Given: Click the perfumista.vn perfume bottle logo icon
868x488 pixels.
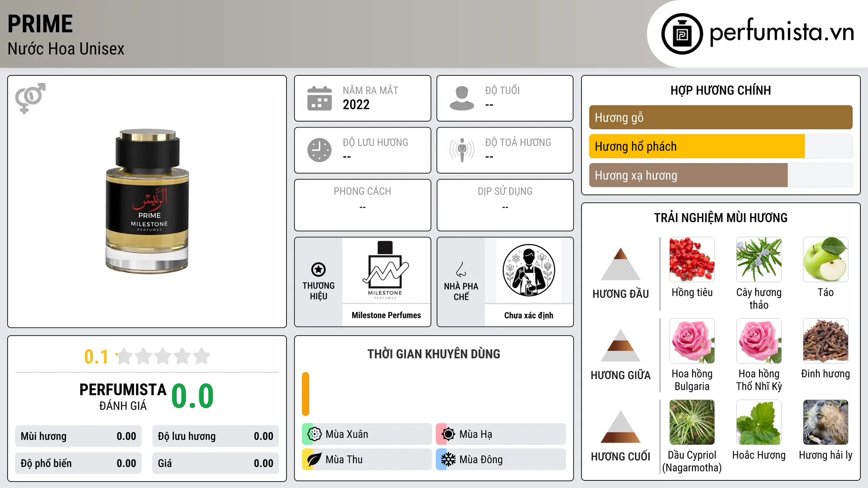Looking at the screenshot, I should pos(682,34).
